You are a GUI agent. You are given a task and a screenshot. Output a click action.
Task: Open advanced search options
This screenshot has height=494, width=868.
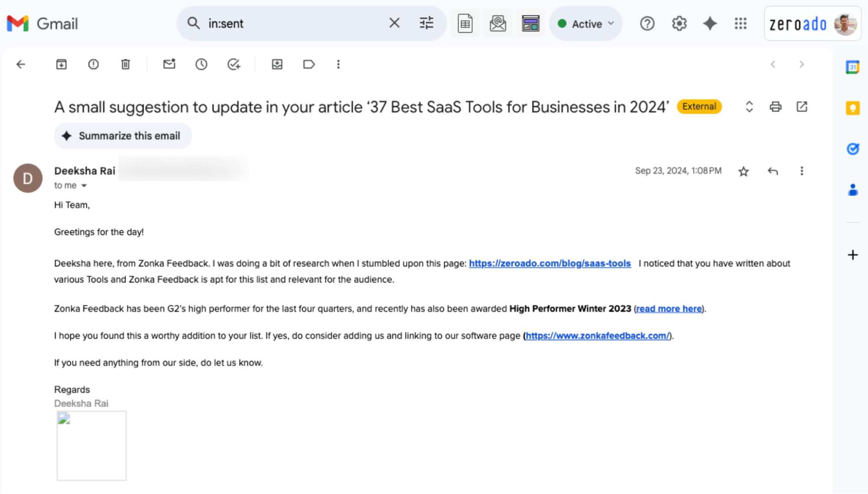(x=426, y=23)
